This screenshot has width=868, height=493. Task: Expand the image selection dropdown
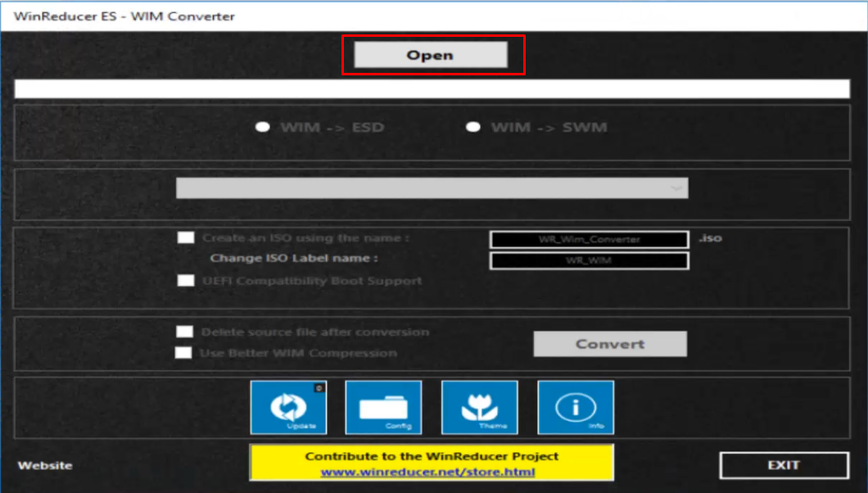click(x=434, y=188)
